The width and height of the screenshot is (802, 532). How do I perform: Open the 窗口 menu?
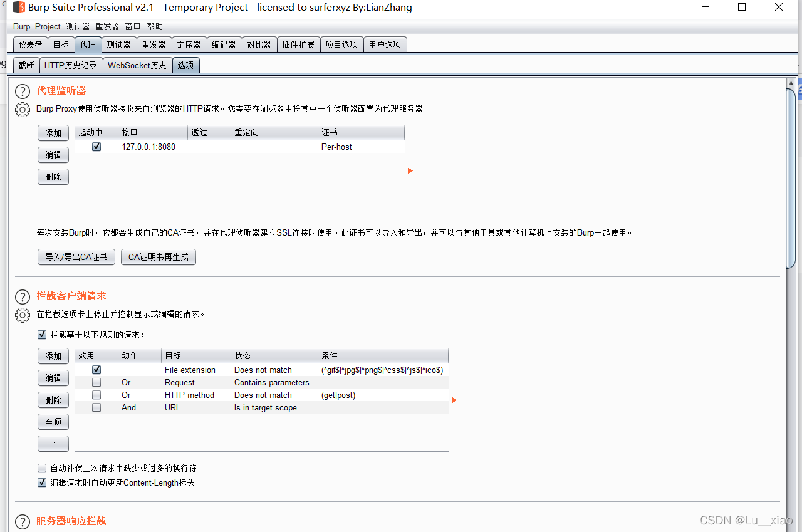pyautogui.click(x=133, y=26)
